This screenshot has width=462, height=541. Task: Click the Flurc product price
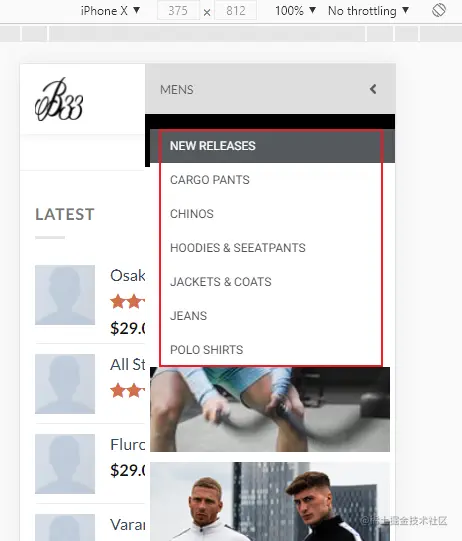click(x=128, y=470)
